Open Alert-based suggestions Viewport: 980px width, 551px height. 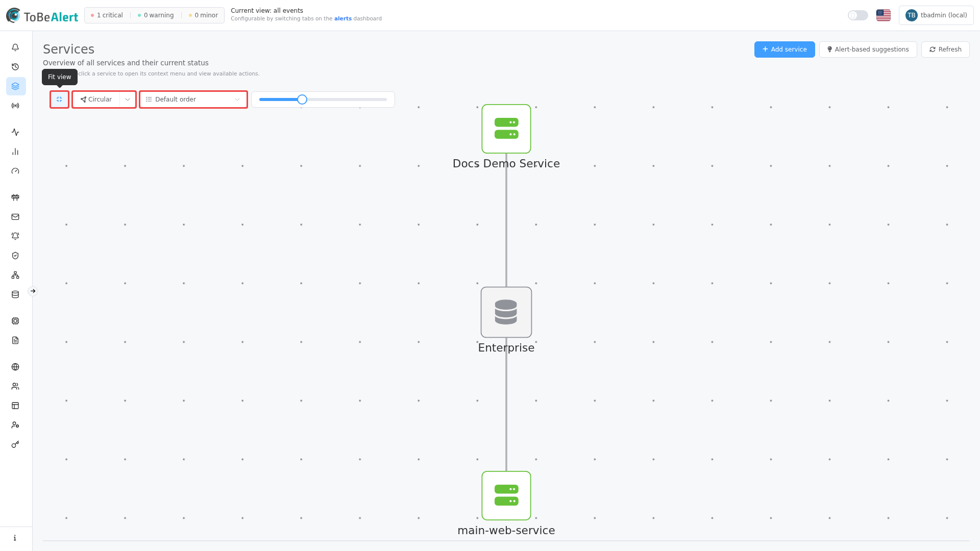pos(868,49)
